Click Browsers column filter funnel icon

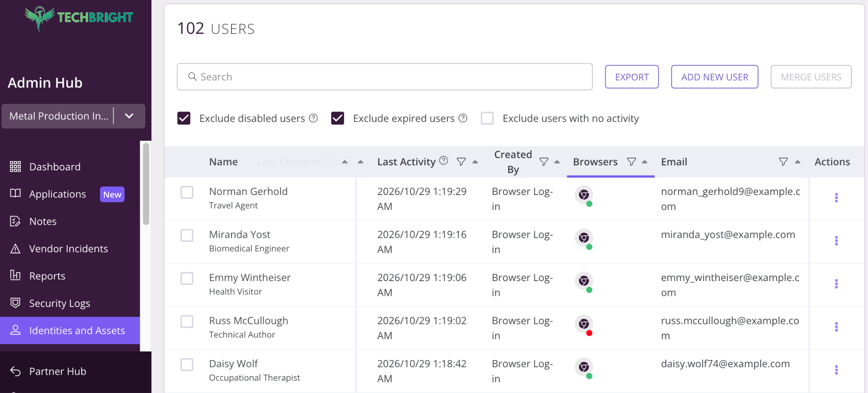(x=632, y=162)
